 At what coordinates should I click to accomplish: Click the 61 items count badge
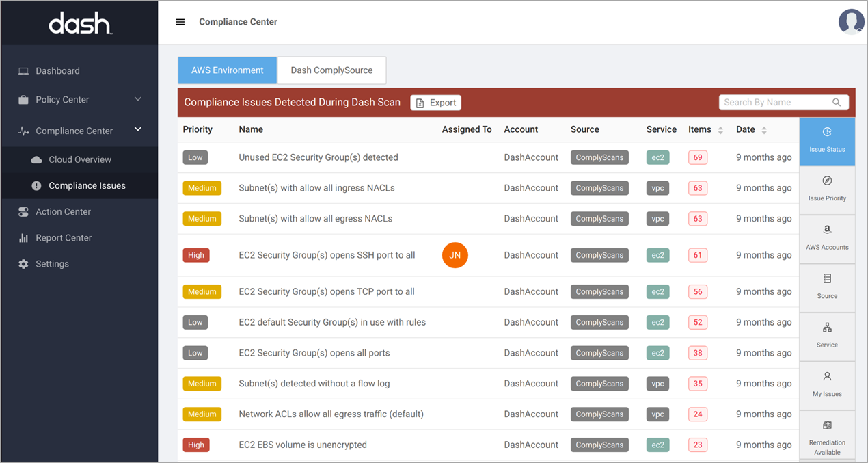tap(698, 255)
